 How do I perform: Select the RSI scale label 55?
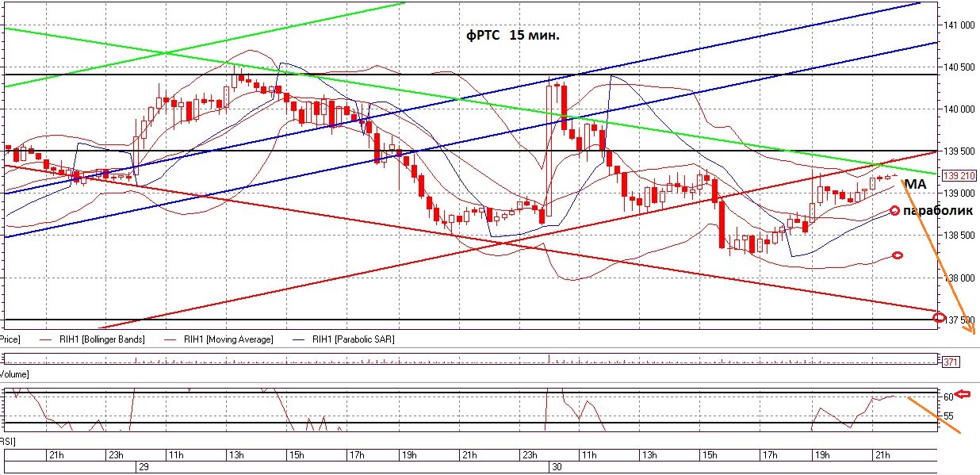[x=948, y=416]
